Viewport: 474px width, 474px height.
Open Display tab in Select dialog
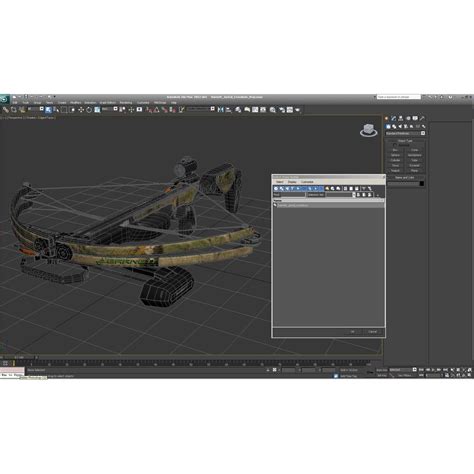tap(292, 182)
